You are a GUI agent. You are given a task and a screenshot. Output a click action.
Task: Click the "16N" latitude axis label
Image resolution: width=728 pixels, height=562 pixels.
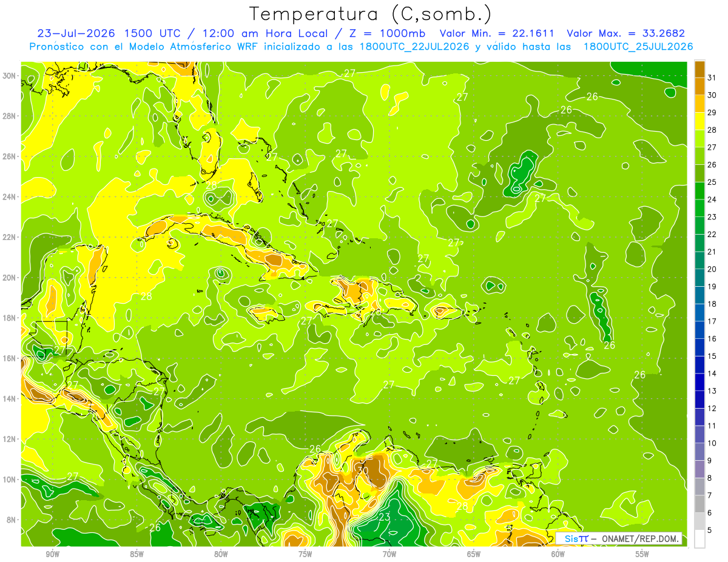pyautogui.click(x=10, y=358)
